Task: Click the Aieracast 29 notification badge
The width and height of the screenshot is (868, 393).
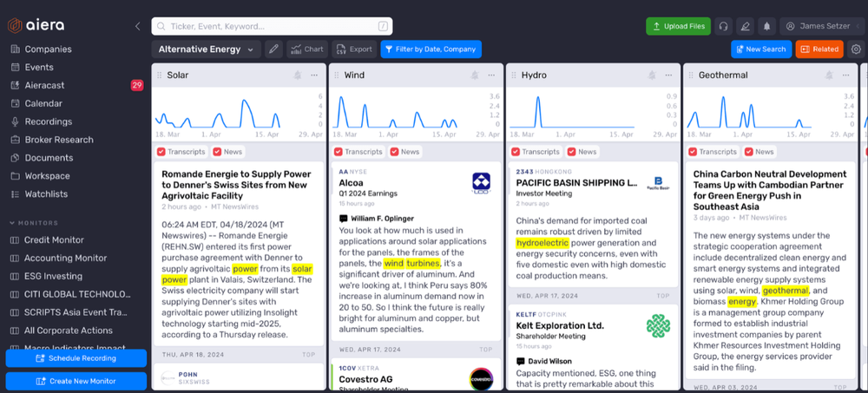Action: click(x=137, y=85)
